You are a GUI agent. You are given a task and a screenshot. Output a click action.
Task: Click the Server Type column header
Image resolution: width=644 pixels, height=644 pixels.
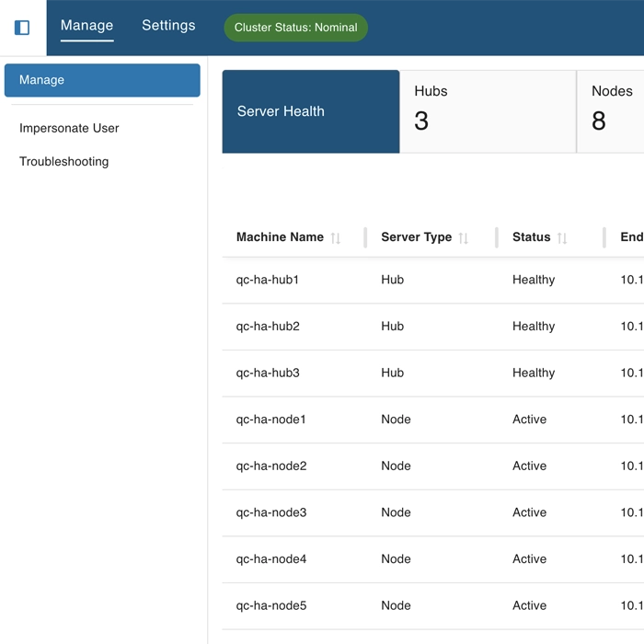[416, 237]
